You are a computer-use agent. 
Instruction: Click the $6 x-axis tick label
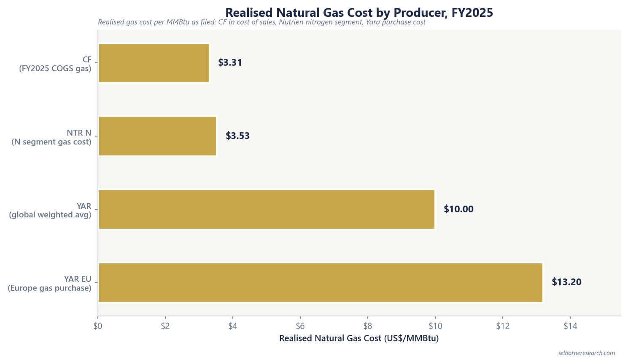[300, 326]
